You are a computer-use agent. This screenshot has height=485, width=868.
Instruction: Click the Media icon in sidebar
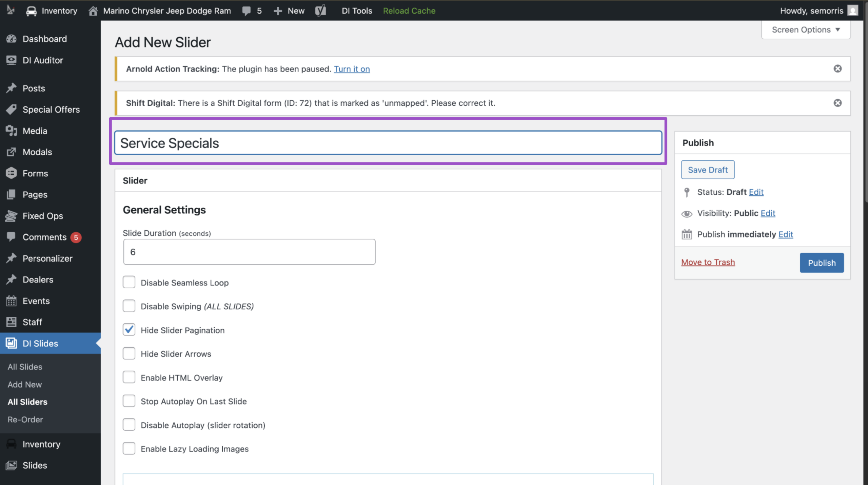coord(11,131)
